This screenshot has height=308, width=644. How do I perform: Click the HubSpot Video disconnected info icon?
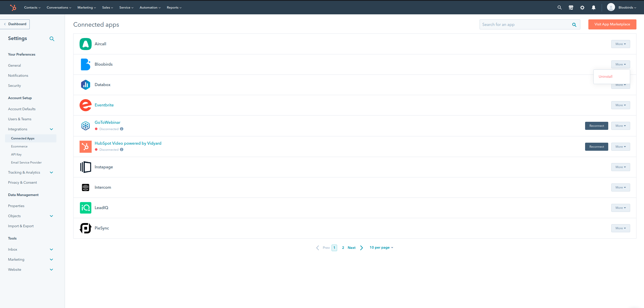click(122, 149)
